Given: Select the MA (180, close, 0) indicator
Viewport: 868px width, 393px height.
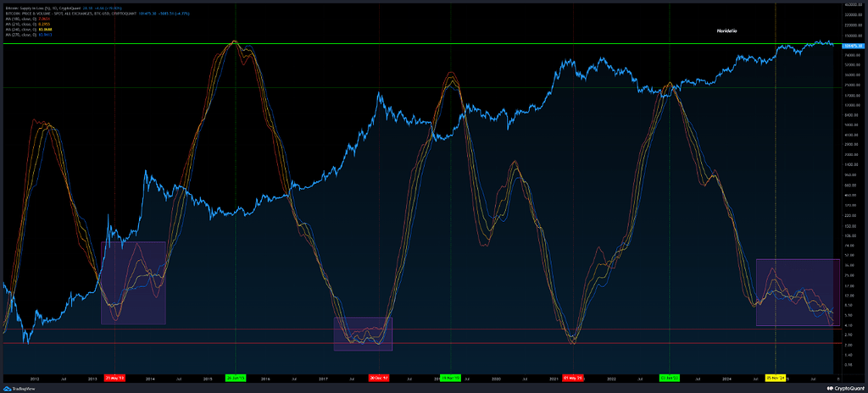Looking at the screenshot, I should click(x=24, y=16).
